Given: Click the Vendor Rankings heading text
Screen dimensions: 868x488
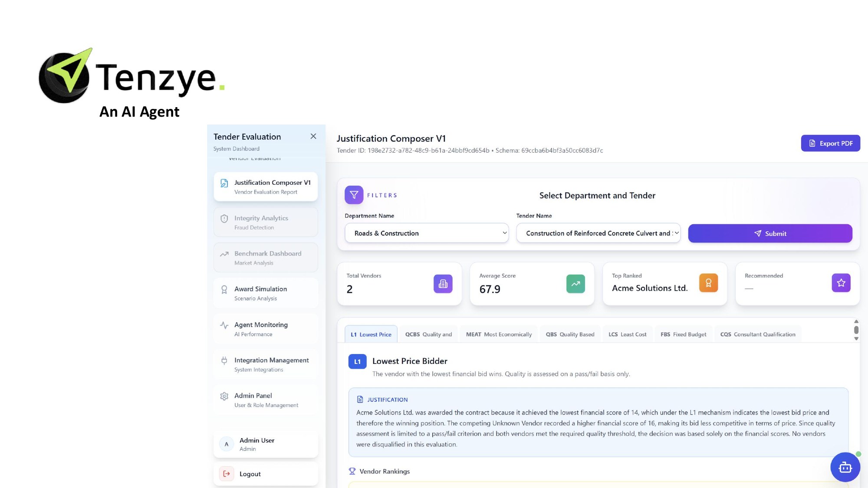Looking at the screenshot, I should 385,472.
